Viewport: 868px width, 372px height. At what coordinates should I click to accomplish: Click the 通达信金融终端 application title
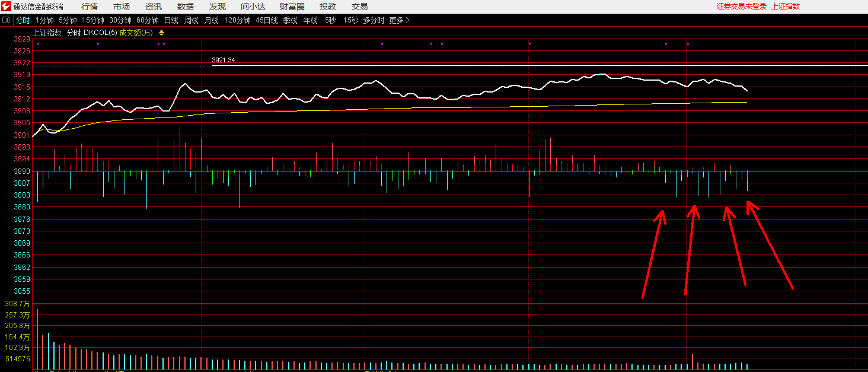coord(39,7)
